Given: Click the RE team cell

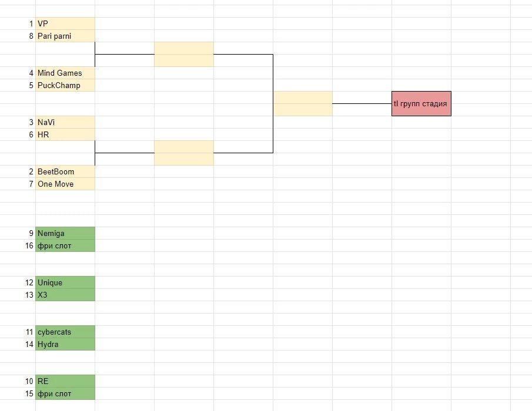Looking at the screenshot, I should point(65,381).
